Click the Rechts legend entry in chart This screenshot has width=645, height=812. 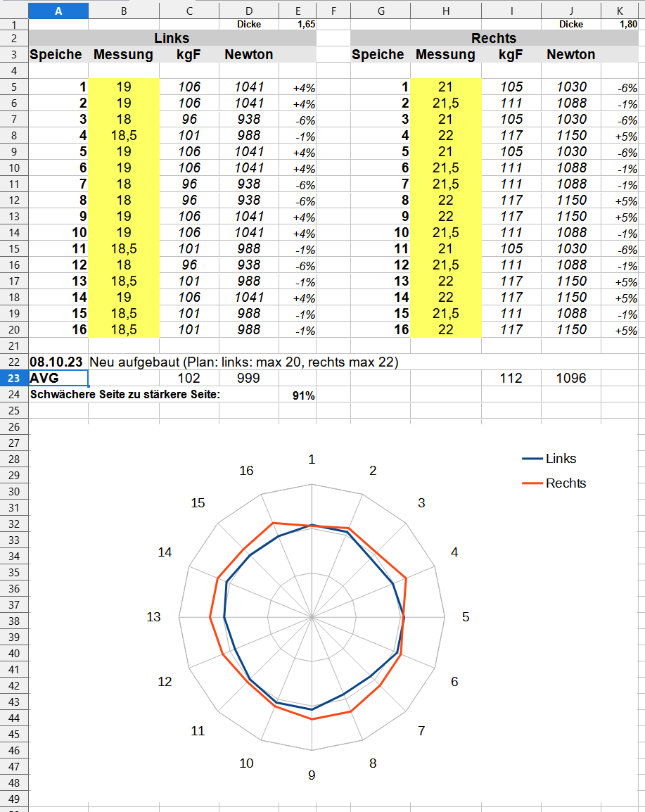[565, 483]
